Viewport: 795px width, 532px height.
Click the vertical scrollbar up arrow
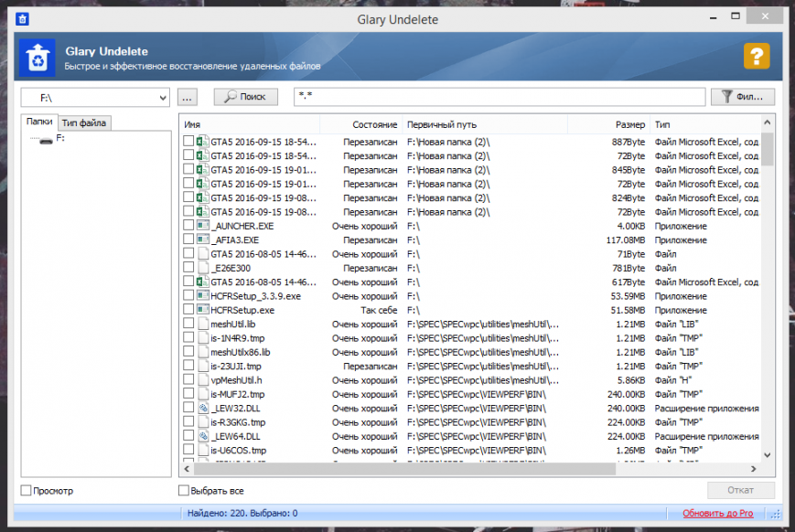coord(768,122)
